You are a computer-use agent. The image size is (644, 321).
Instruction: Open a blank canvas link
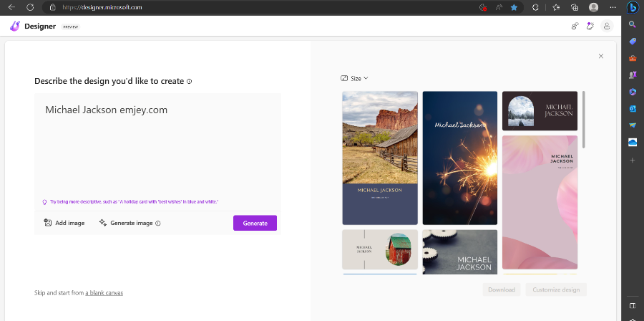pos(104,293)
